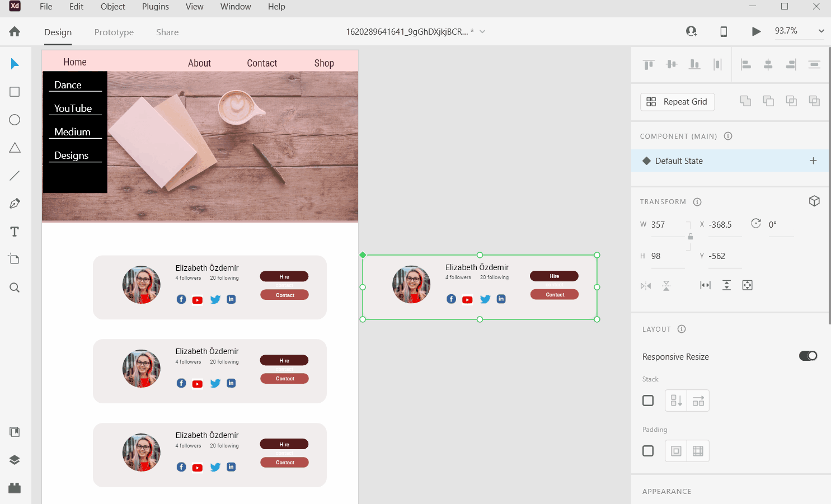Expand the document title dropdown arrow
This screenshot has height=504, width=831.
[482, 32]
